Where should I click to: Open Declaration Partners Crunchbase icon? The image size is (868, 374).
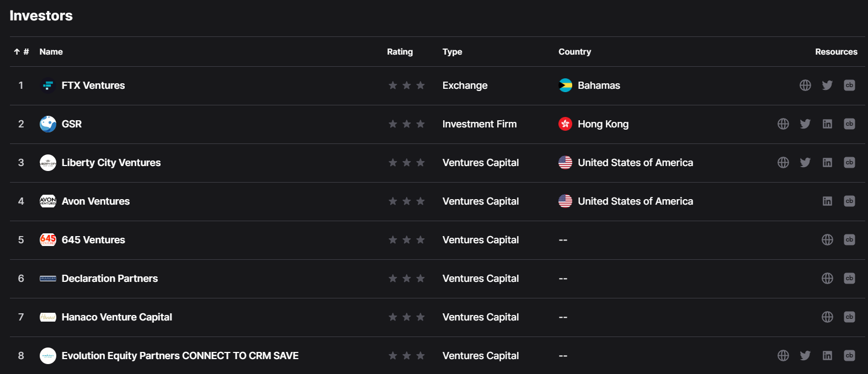tap(849, 279)
